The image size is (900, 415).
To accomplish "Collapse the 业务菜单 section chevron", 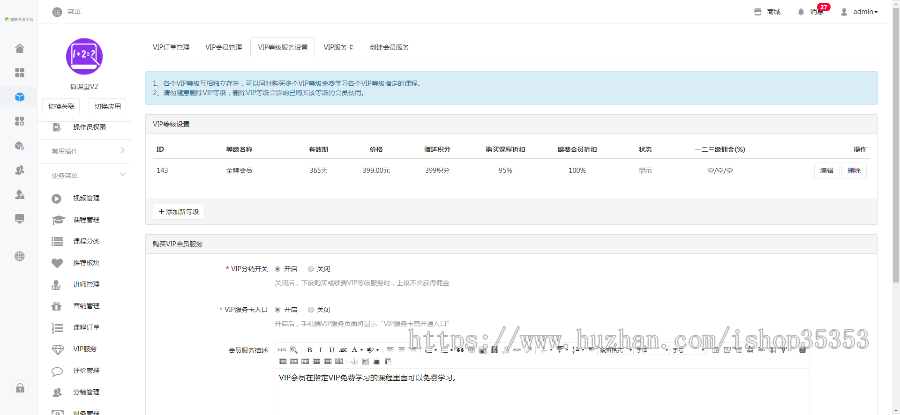I will tap(122, 174).
